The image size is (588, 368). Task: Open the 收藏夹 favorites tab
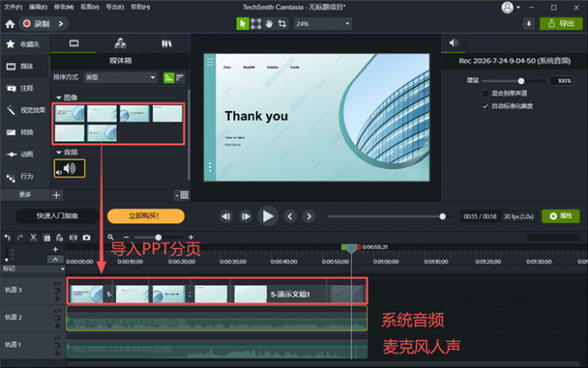pyautogui.click(x=25, y=44)
